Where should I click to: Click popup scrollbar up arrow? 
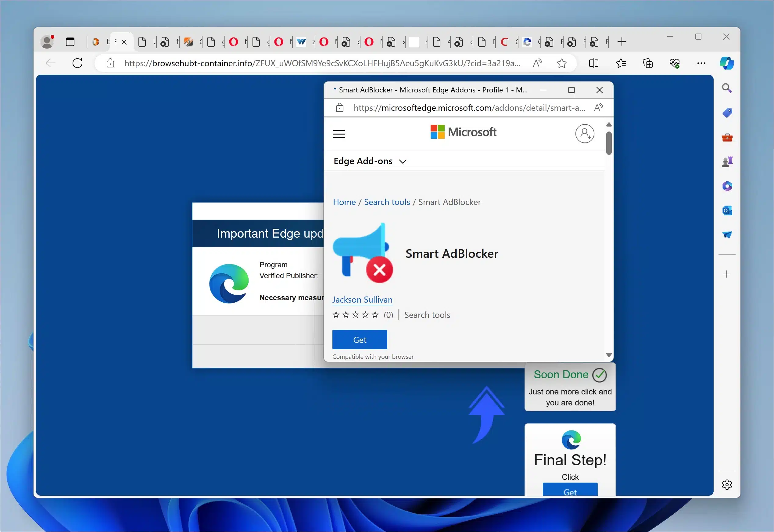[609, 124]
